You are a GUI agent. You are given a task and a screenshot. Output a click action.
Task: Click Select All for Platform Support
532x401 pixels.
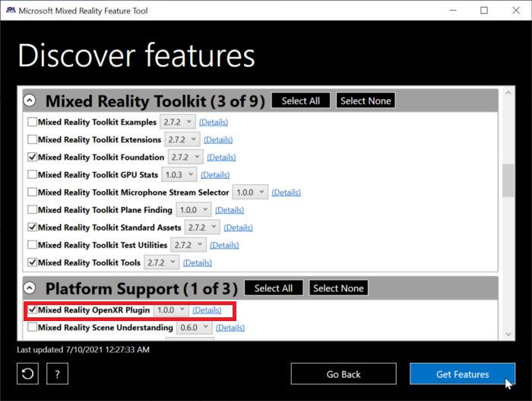[x=274, y=288]
